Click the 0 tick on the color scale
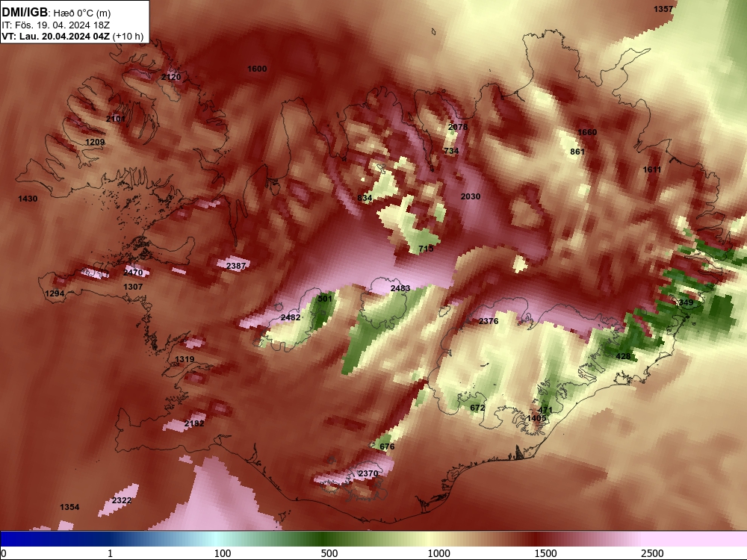 tap(4, 553)
